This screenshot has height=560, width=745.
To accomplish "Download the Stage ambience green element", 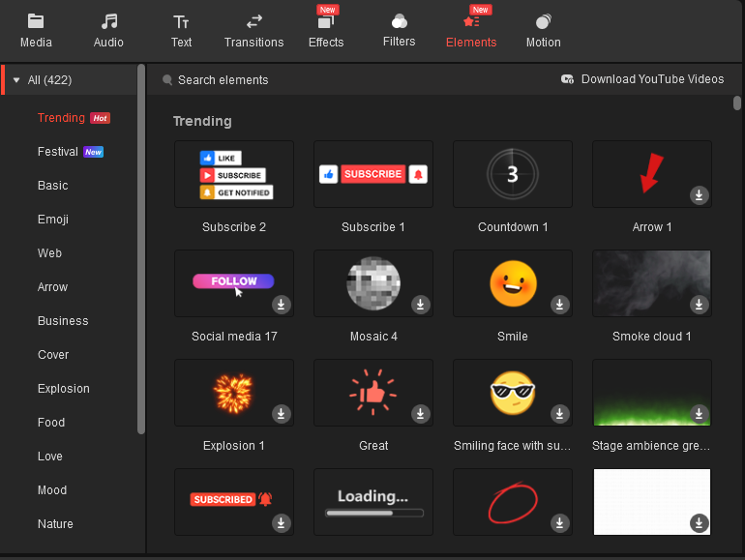I will point(699,414).
